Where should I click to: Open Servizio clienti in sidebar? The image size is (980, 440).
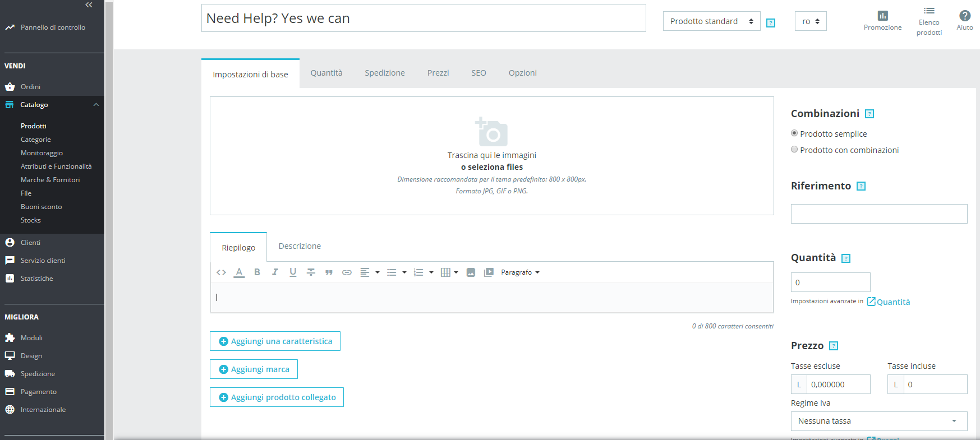point(43,261)
